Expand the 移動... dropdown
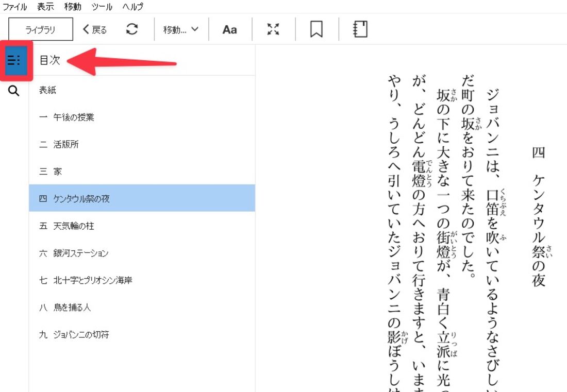Viewport: 567px width, 392px height. point(181,30)
